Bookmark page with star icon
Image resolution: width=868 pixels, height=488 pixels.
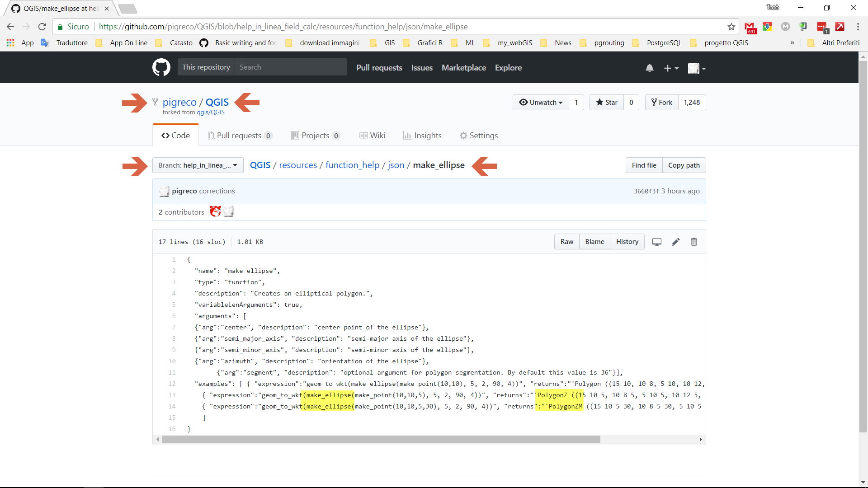(x=731, y=27)
